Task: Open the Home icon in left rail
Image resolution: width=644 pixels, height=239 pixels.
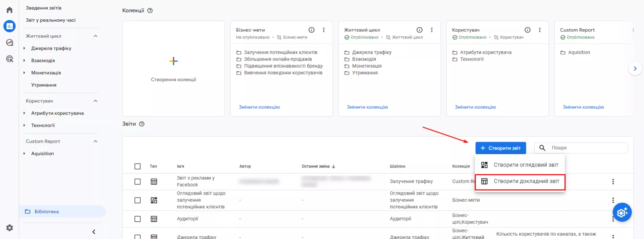Action: tap(10, 10)
